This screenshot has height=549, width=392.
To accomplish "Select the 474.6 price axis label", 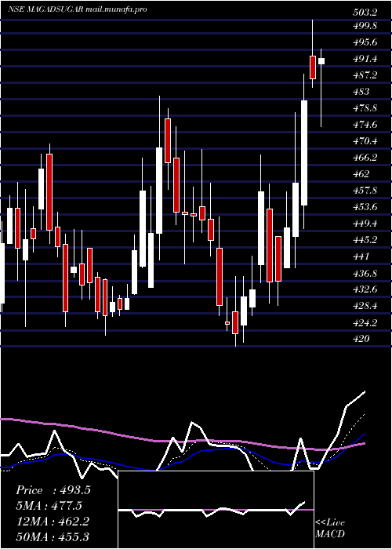I will 365,125.
